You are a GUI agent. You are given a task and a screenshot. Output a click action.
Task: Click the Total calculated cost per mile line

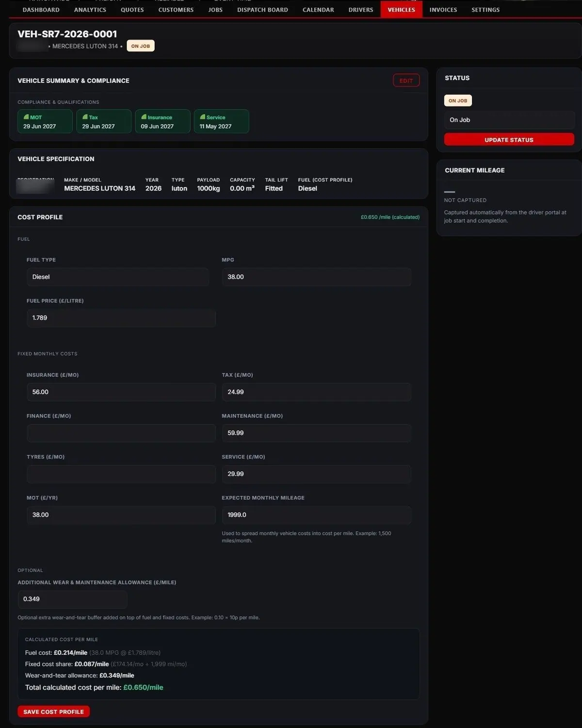pos(94,687)
